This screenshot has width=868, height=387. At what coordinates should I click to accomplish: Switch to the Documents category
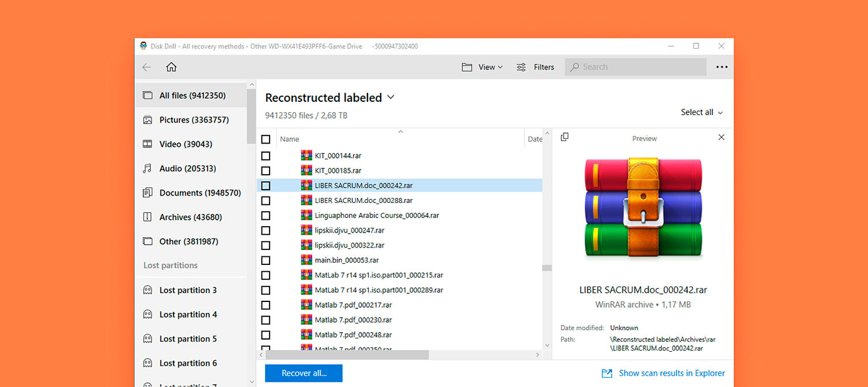(191, 193)
